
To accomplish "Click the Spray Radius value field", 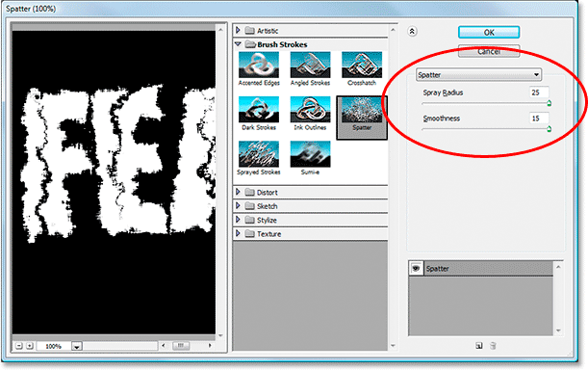I will point(539,92).
